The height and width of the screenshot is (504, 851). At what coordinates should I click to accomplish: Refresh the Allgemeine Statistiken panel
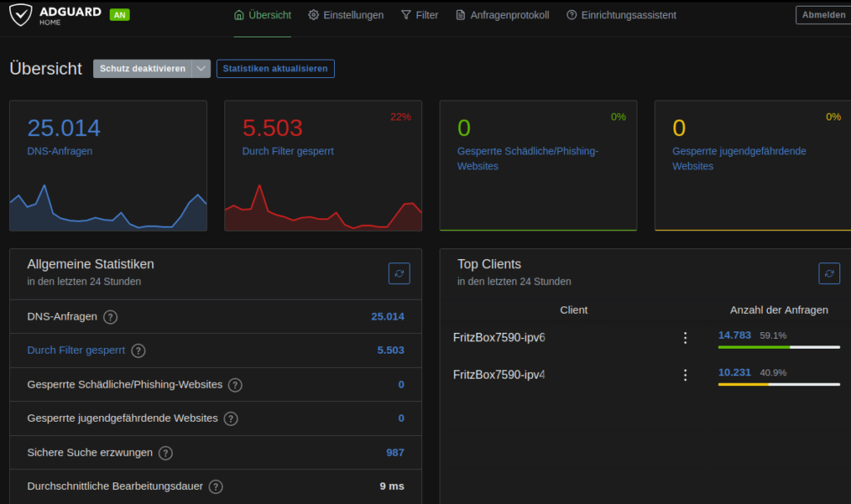399,273
